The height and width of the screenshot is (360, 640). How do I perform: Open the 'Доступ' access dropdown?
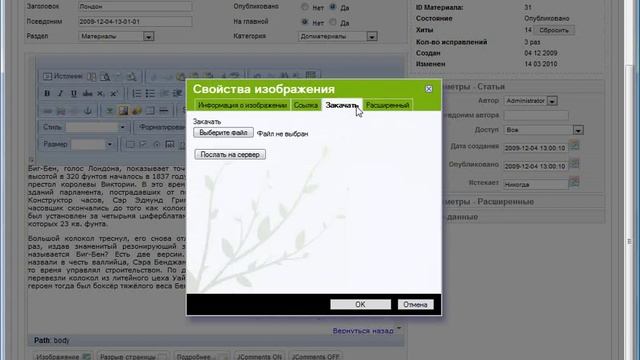click(x=544, y=130)
